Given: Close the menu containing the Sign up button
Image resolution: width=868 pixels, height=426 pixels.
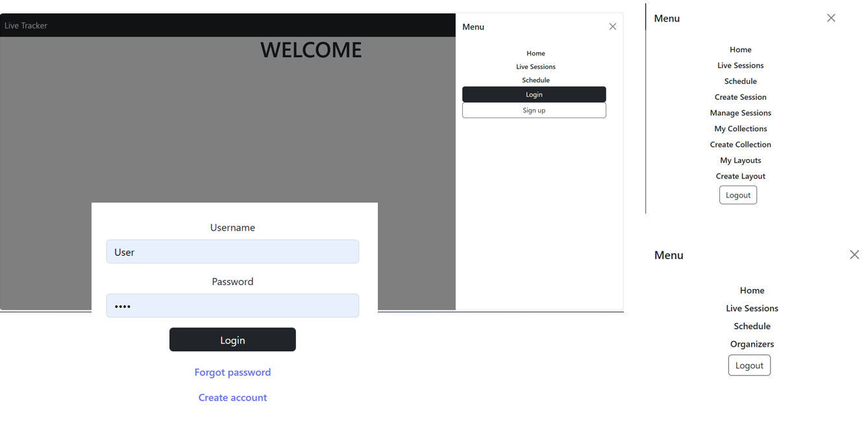Looking at the screenshot, I should 612,27.
